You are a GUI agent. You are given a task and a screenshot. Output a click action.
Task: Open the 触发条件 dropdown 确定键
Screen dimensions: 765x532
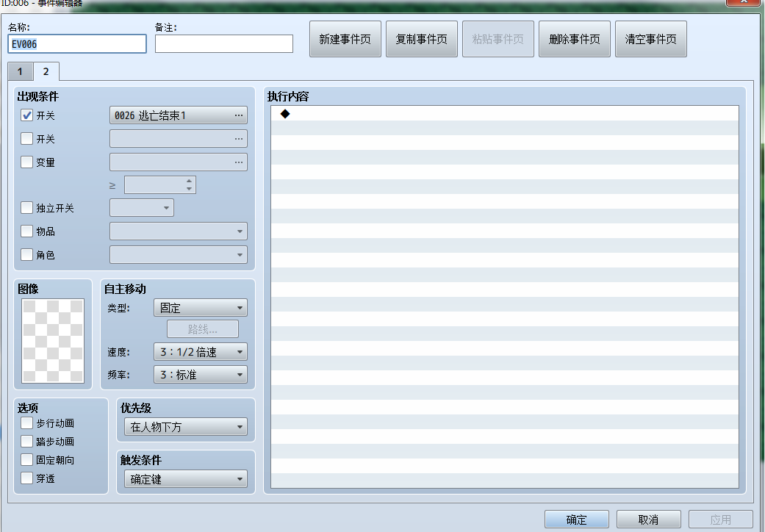(x=186, y=479)
